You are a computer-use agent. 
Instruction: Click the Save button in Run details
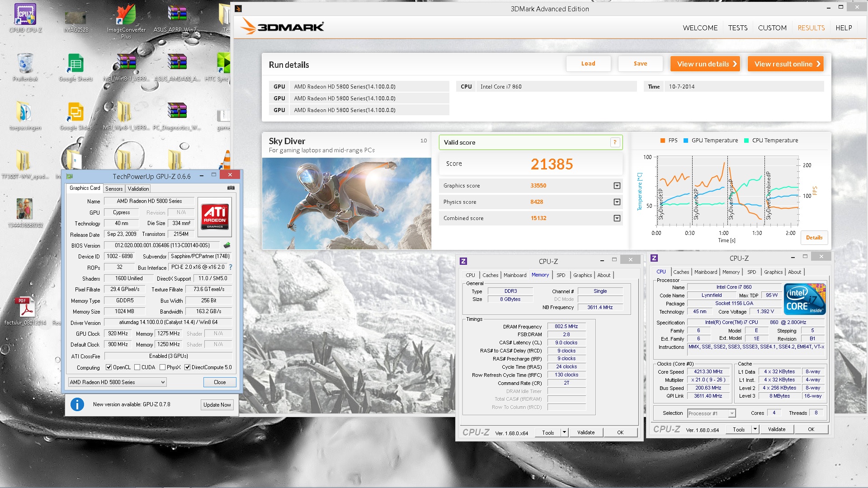(x=640, y=64)
